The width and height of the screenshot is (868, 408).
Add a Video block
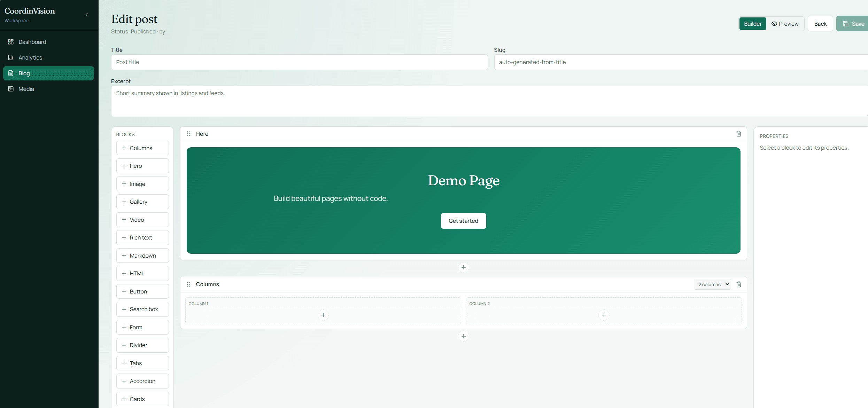[x=142, y=220]
